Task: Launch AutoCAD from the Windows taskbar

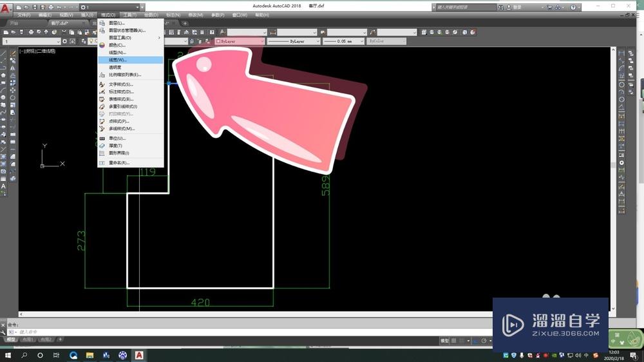Action: tap(139, 355)
